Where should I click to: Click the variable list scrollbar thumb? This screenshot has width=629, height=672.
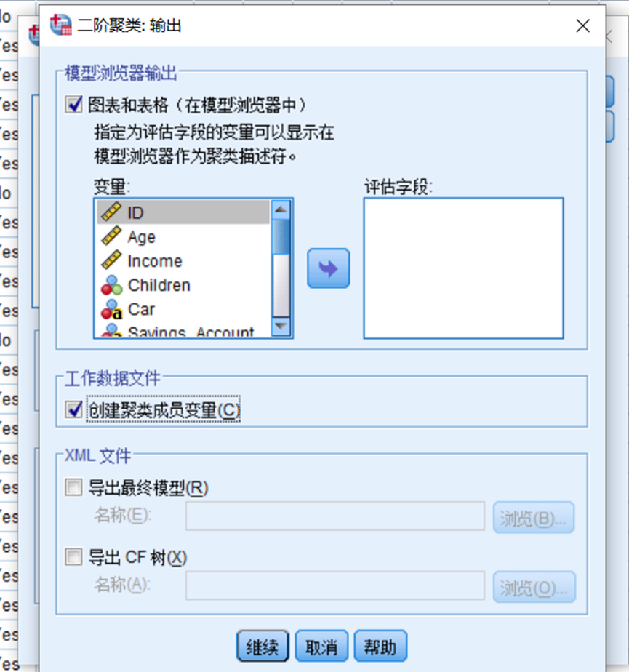(x=281, y=236)
